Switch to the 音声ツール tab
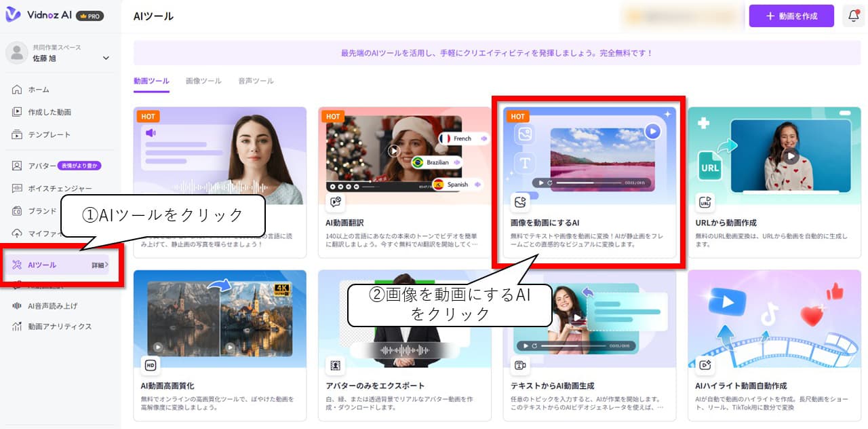 [256, 80]
